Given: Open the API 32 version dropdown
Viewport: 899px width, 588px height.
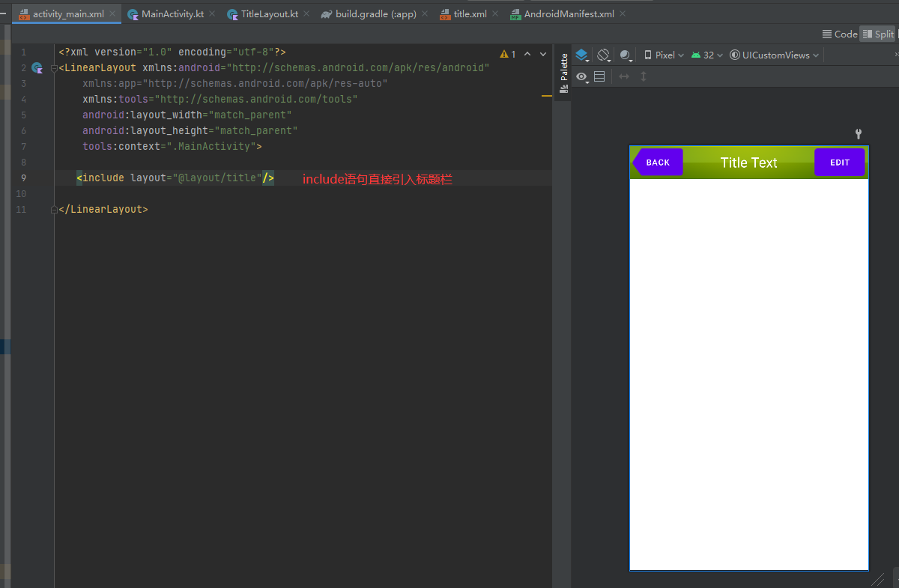Looking at the screenshot, I should coord(707,55).
